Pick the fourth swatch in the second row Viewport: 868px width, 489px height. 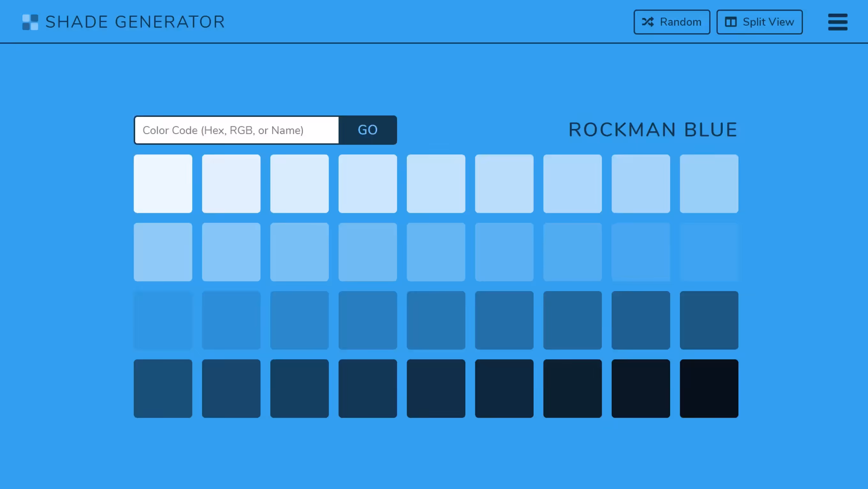[367, 252]
